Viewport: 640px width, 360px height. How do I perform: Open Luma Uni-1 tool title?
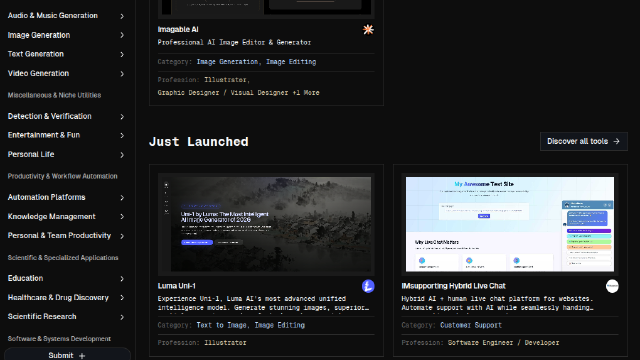coord(176,286)
